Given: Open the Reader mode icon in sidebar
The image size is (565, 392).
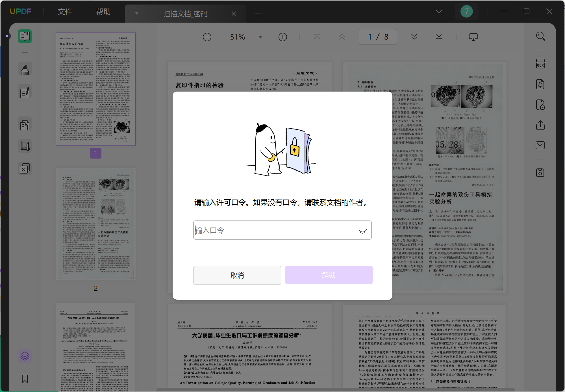Looking at the screenshot, I should pos(25,36).
